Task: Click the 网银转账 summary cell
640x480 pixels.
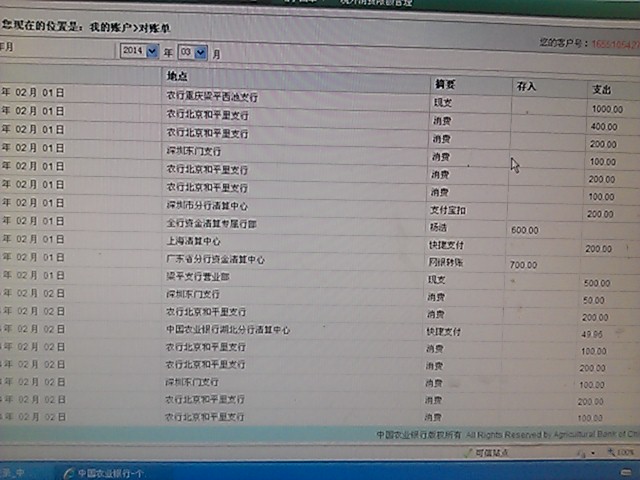Action: 445,262
